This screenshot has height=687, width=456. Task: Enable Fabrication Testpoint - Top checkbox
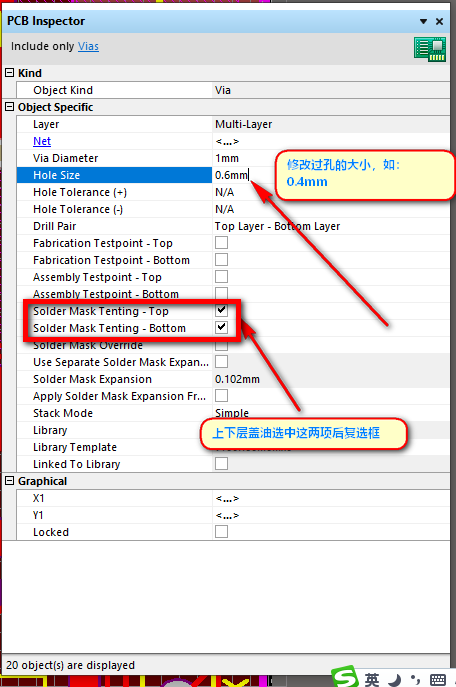click(222, 242)
